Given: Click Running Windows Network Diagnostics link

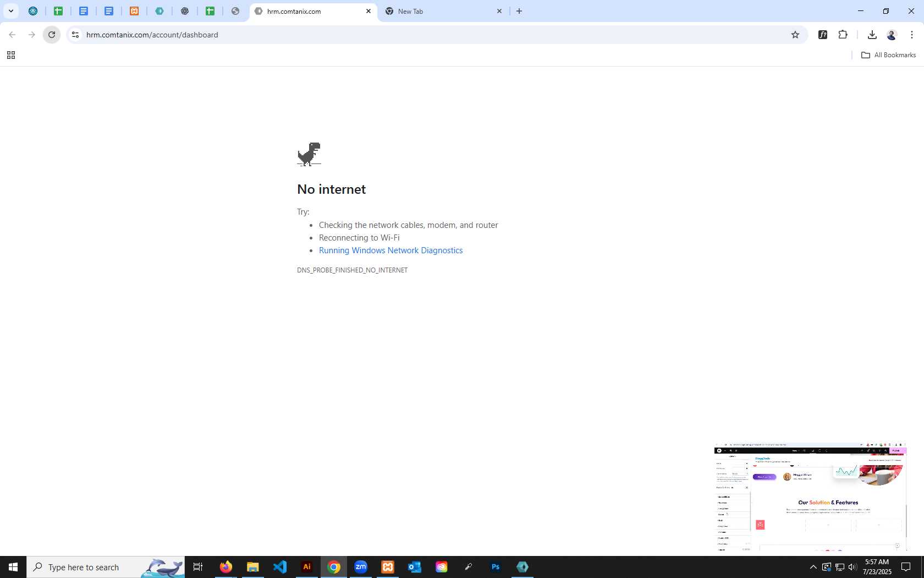Looking at the screenshot, I should point(391,250).
